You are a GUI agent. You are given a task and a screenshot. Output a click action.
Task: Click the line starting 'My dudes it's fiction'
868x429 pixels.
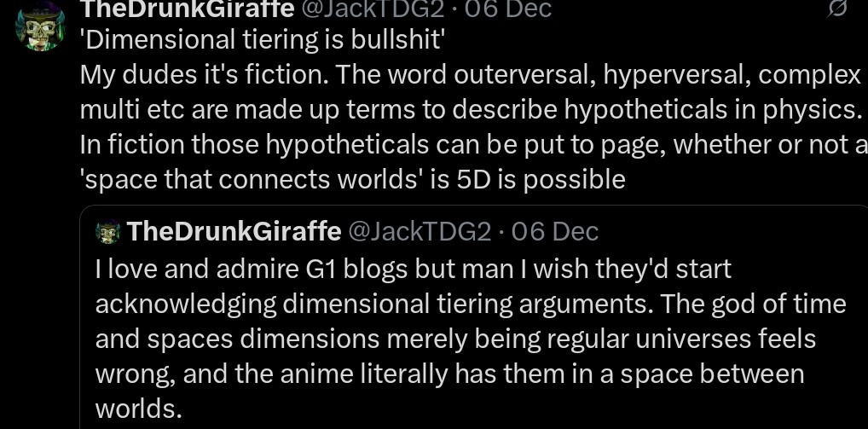471,75
